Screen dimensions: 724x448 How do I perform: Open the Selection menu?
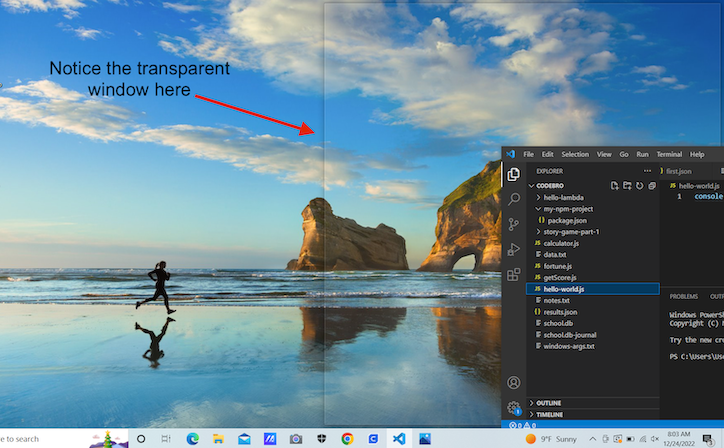pyautogui.click(x=575, y=154)
